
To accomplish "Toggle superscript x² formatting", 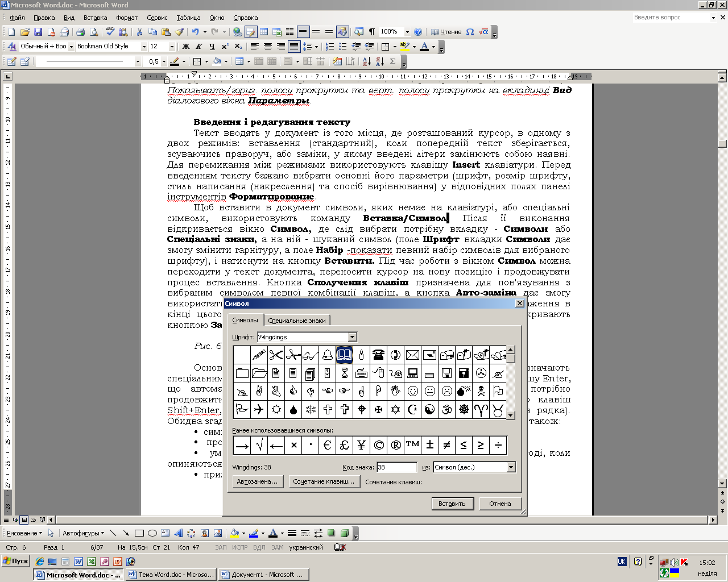I will coord(225,47).
